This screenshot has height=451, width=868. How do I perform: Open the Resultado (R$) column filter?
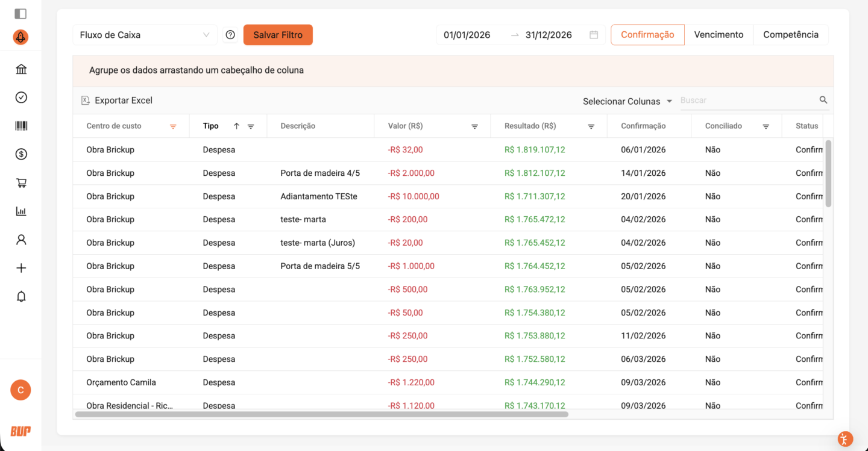click(x=591, y=126)
